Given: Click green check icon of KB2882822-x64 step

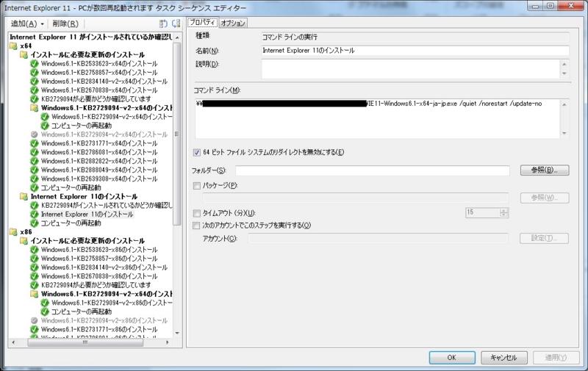Looking at the screenshot, I should tap(35, 161).
